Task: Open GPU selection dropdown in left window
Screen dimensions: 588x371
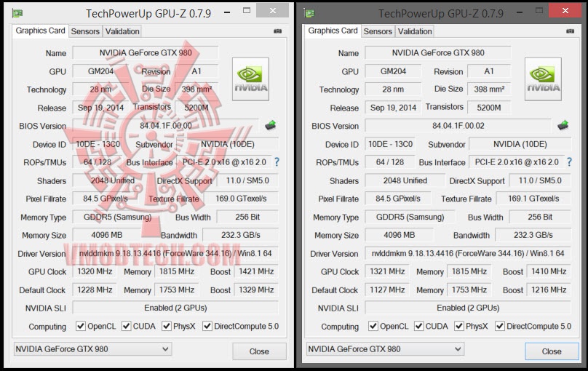Action: point(92,349)
